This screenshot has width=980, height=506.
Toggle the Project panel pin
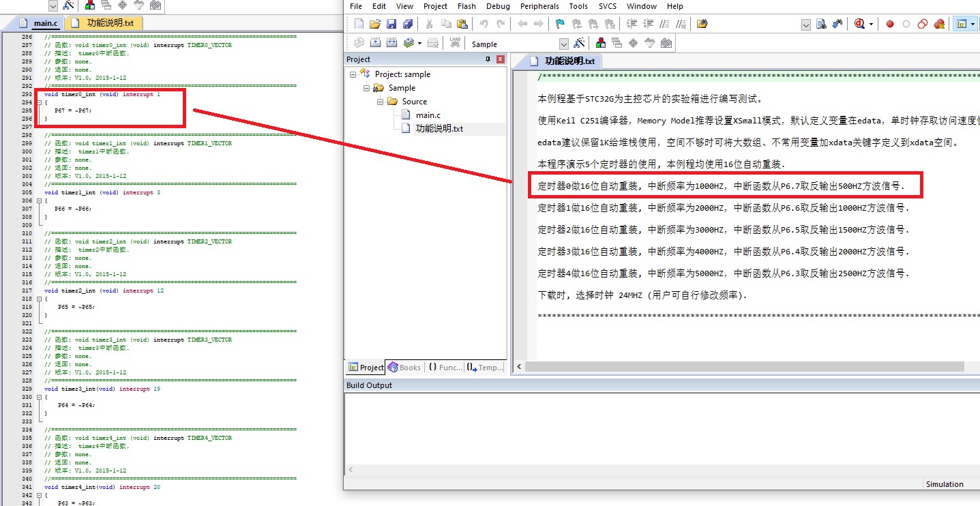488,59
